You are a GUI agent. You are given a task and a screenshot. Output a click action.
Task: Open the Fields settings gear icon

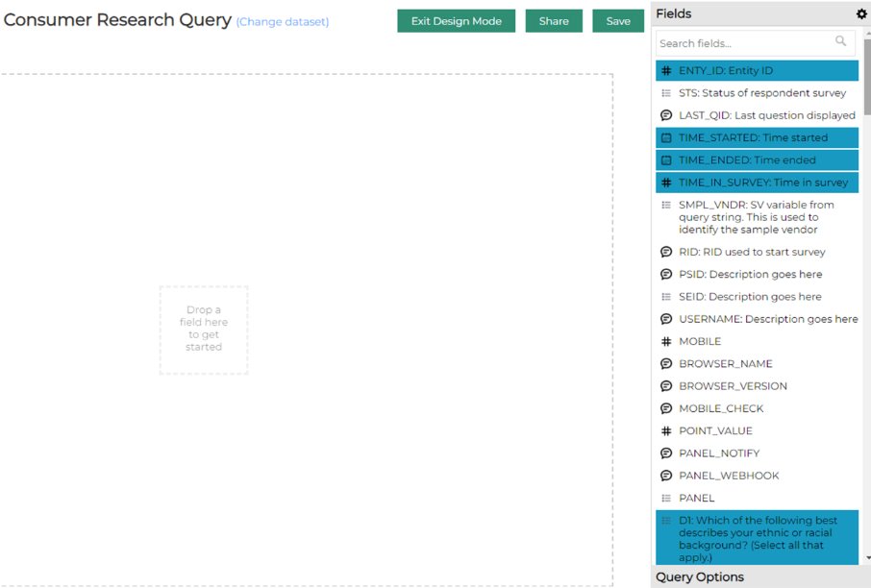coord(861,14)
